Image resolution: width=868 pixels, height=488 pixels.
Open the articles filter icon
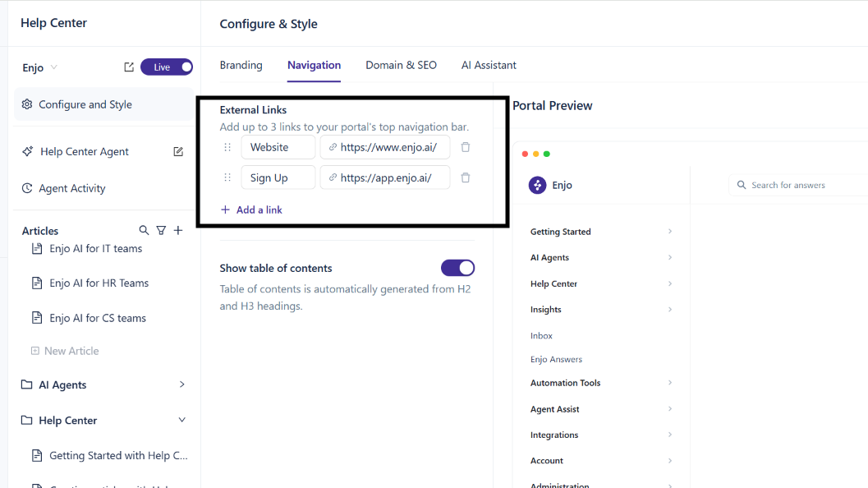tap(161, 230)
